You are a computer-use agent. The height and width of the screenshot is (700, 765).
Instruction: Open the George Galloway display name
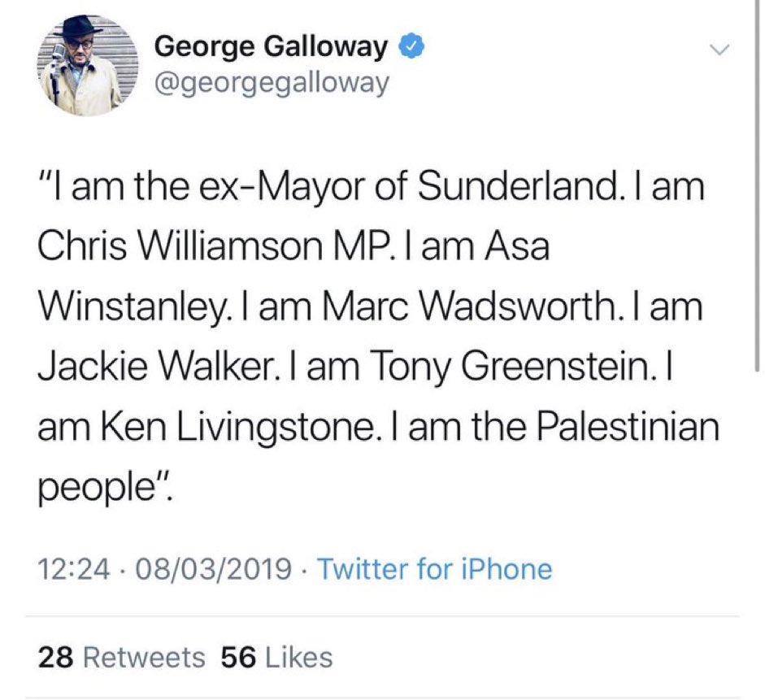pos(272,47)
